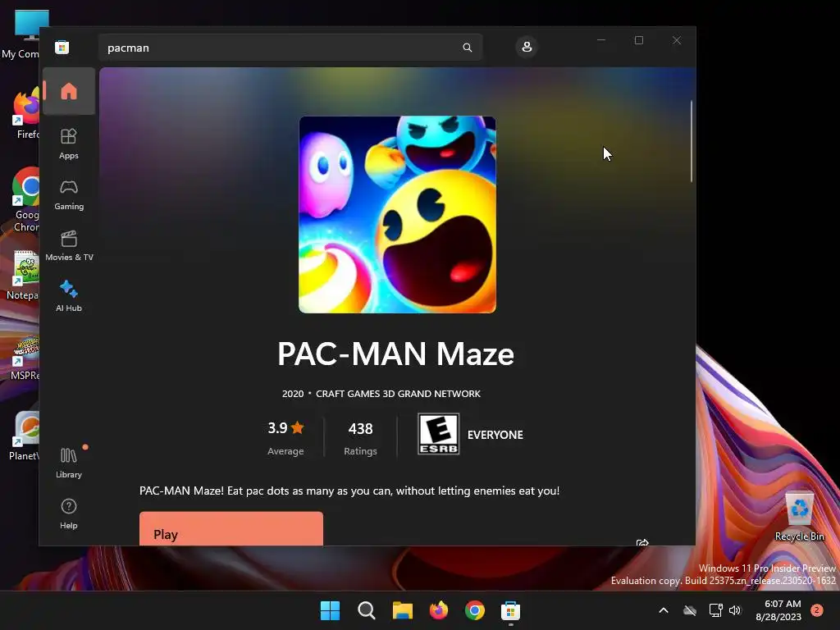840x630 pixels.
Task: Open Movies & TV section
Action: coord(69,245)
